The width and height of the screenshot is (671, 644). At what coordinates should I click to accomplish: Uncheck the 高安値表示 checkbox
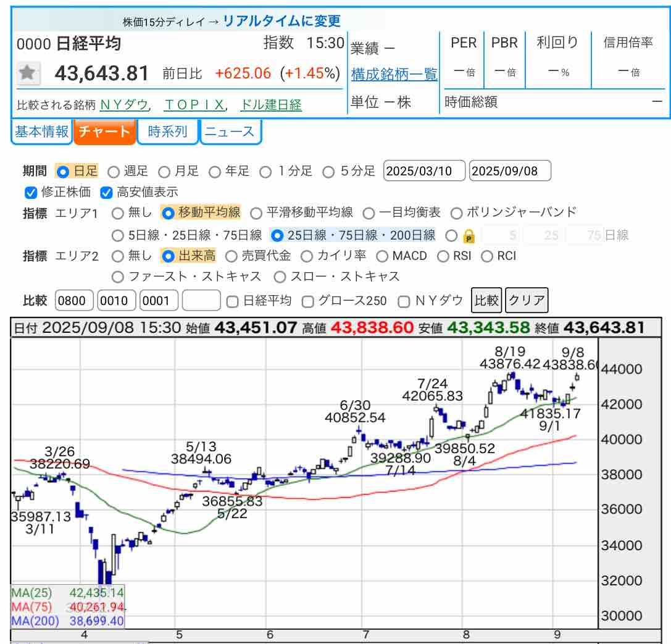pos(106,193)
